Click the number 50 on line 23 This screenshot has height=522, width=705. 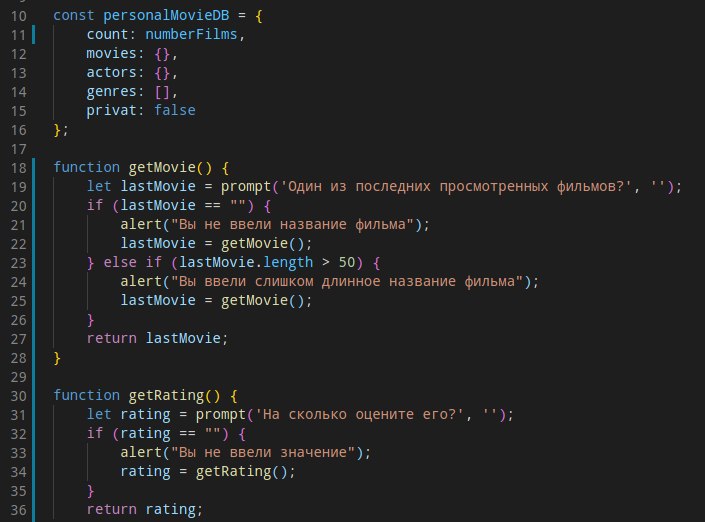click(x=347, y=262)
